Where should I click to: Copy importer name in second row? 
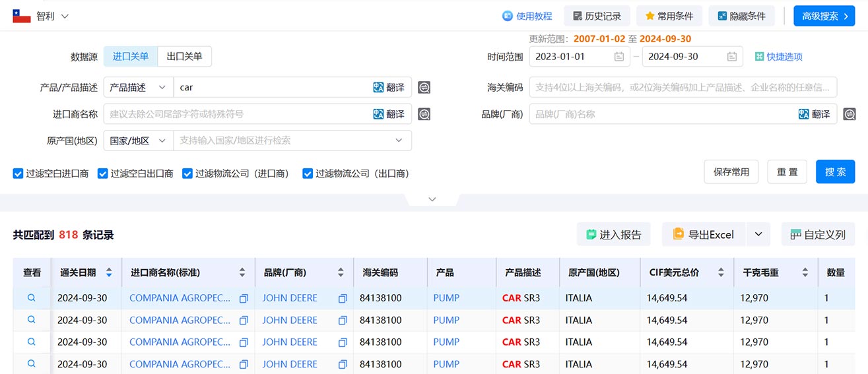coord(244,321)
